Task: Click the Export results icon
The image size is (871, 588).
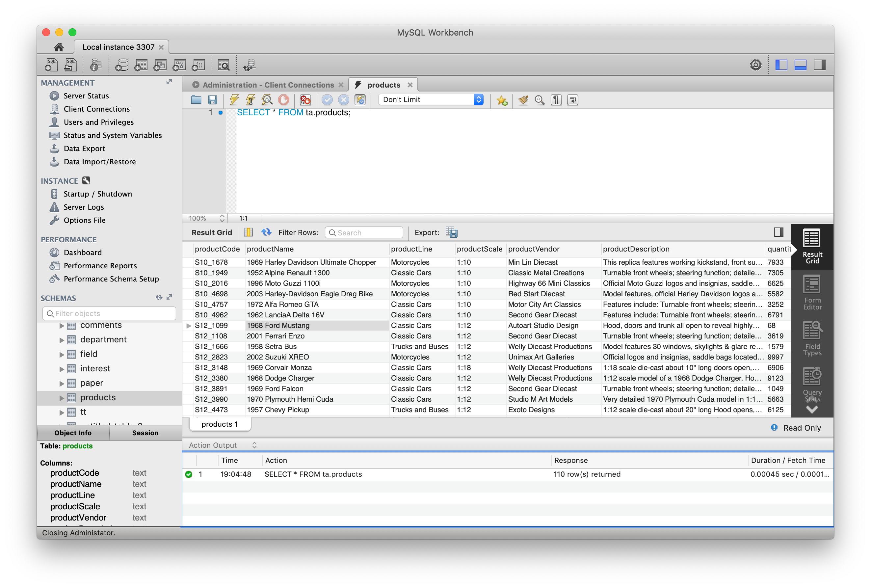Action: pos(451,232)
